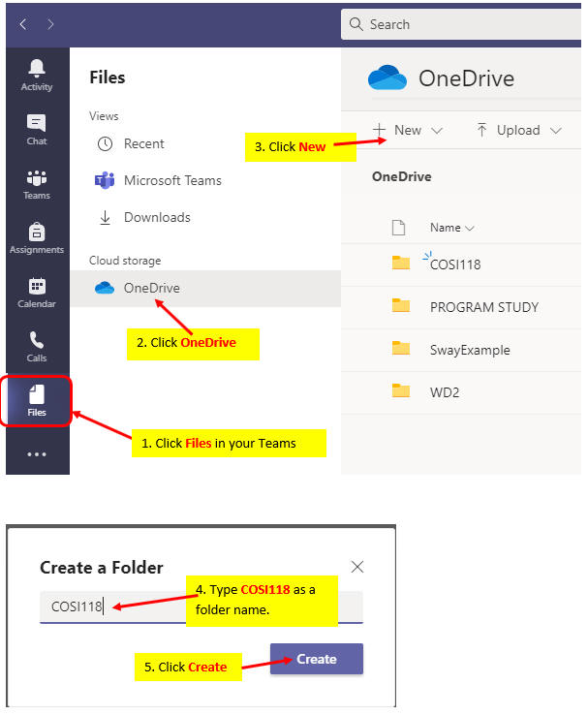This screenshot has width=588, height=715.
Task: Click the plus icon beside New
Action: [379, 130]
